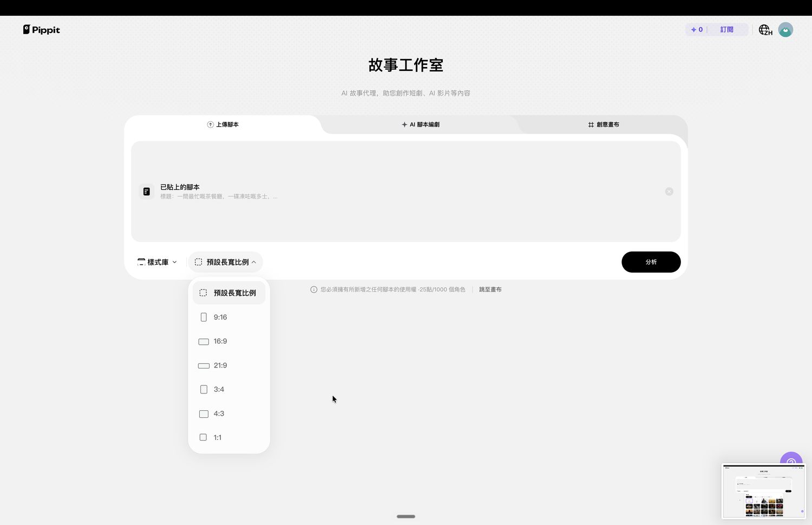Click the credits sparkle counter showing 0
This screenshot has height=525, width=812.
697,30
